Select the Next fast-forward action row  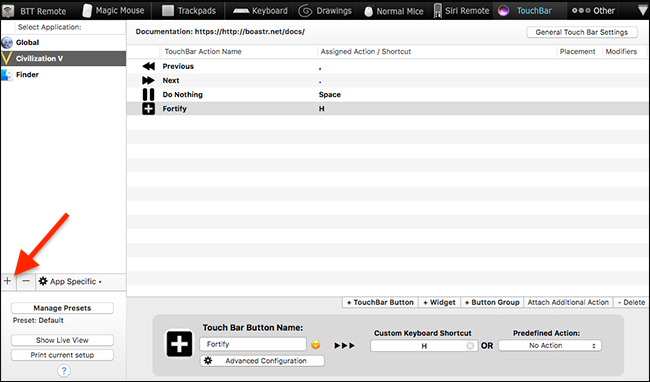(388, 80)
